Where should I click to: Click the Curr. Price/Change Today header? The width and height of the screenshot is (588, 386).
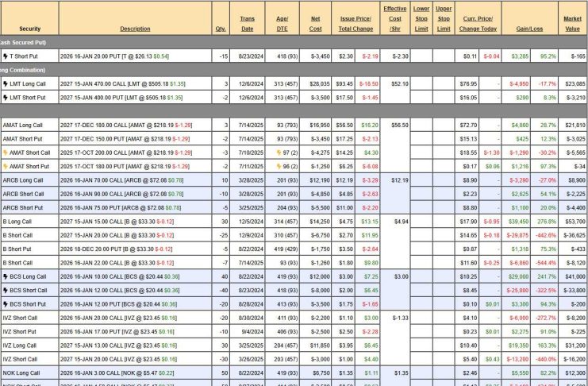tap(479, 24)
